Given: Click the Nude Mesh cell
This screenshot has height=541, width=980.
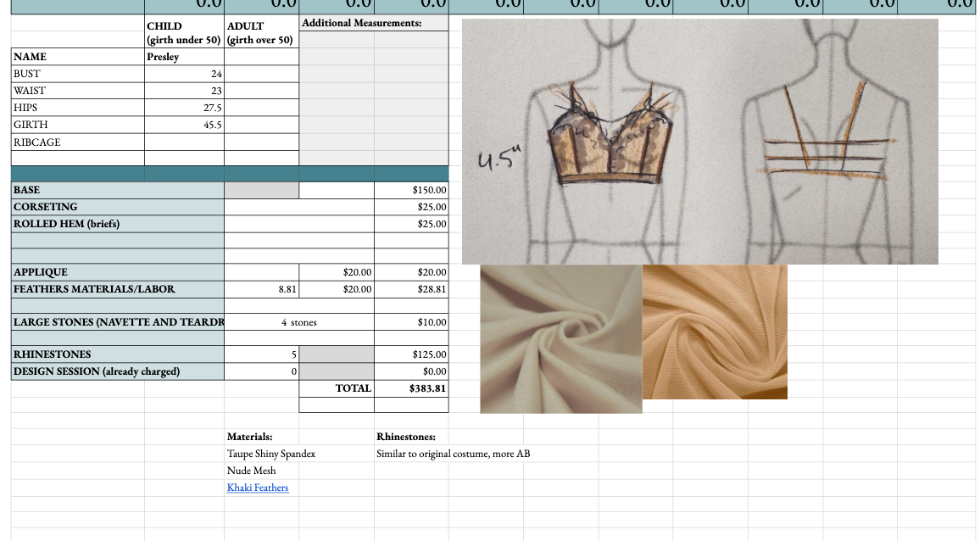Looking at the screenshot, I should coord(261,471).
